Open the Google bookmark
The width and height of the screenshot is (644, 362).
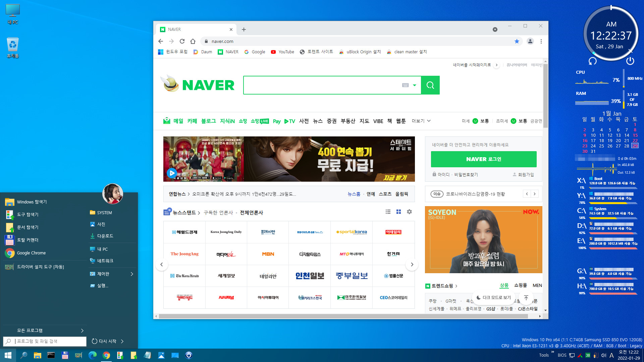[255, 52]
